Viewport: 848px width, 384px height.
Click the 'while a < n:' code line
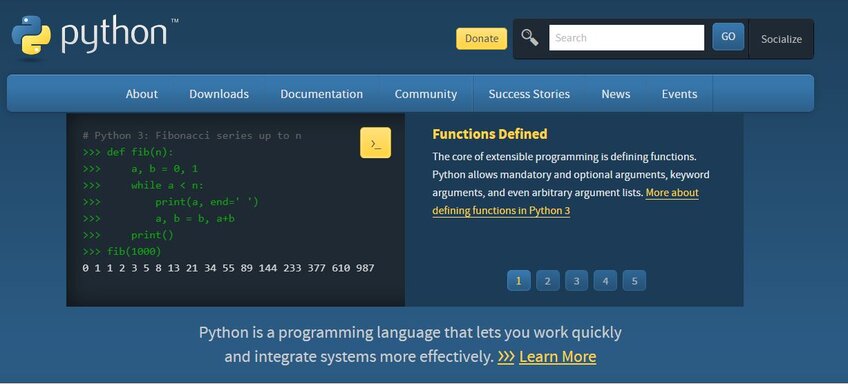coord(143,185)
